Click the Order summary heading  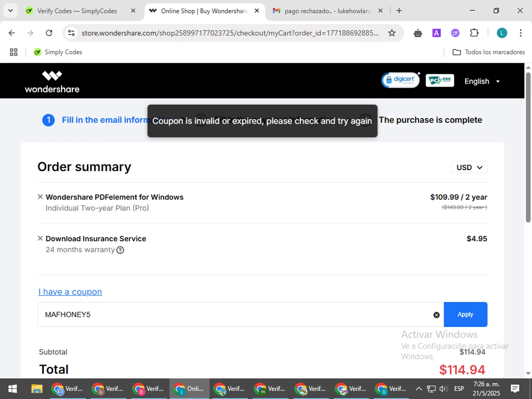click(84, 167)
